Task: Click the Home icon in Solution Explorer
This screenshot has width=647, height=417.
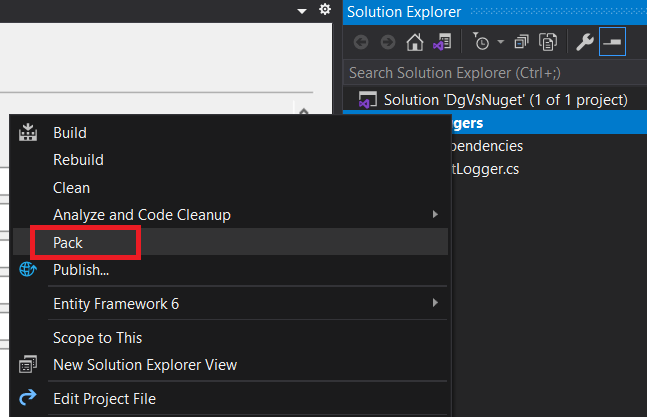Action: [x=415, y=42]
